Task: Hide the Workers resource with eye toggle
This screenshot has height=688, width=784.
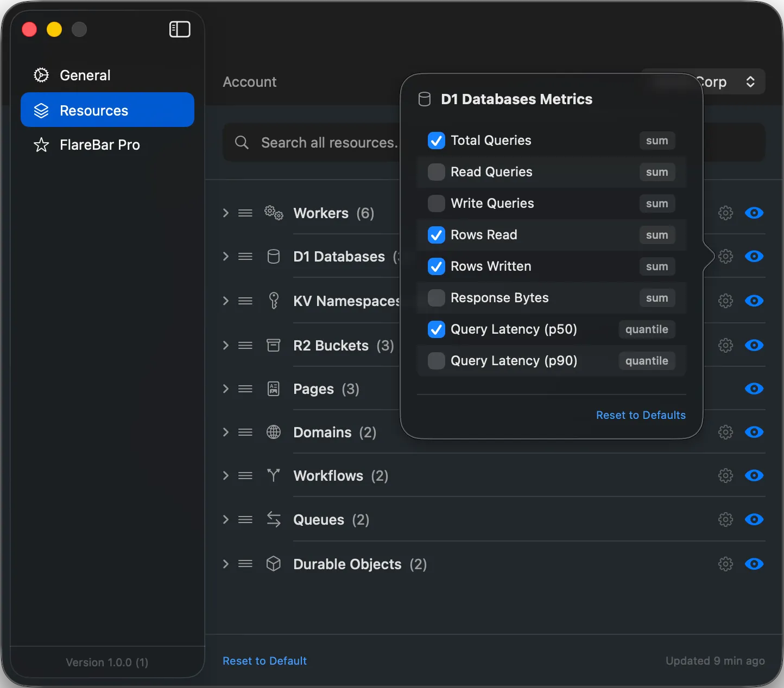Action: click(x=754, y=213)
